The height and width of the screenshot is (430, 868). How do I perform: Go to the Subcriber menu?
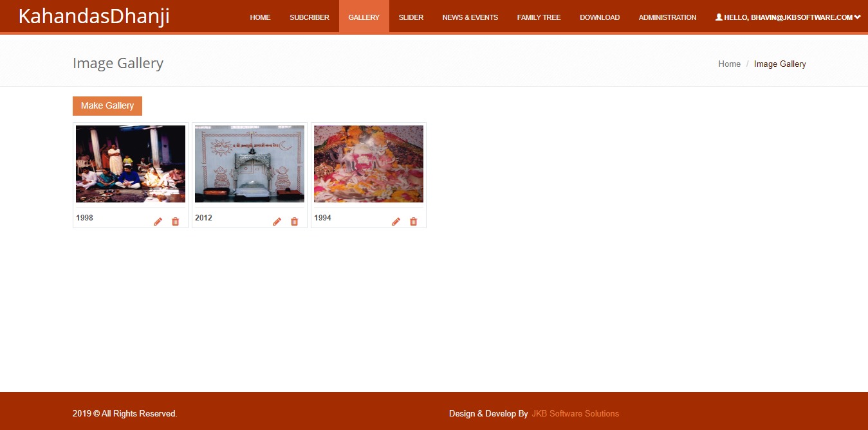[x=309, y=17]
